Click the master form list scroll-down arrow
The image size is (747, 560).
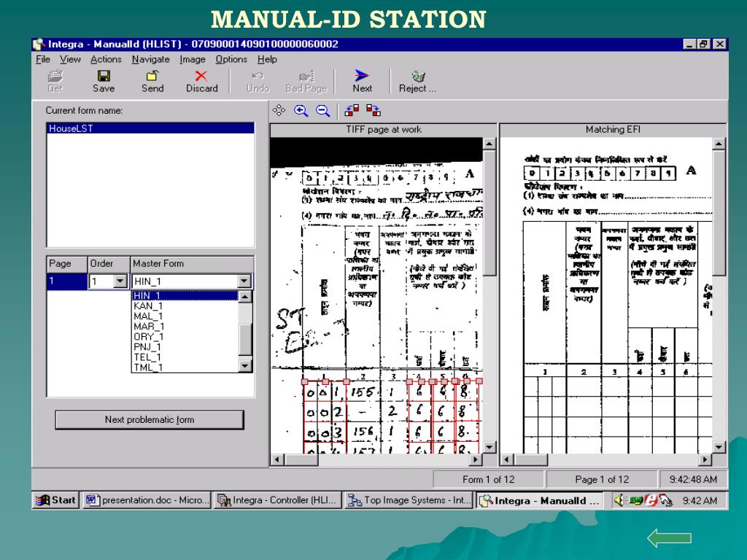click(245, 366)
